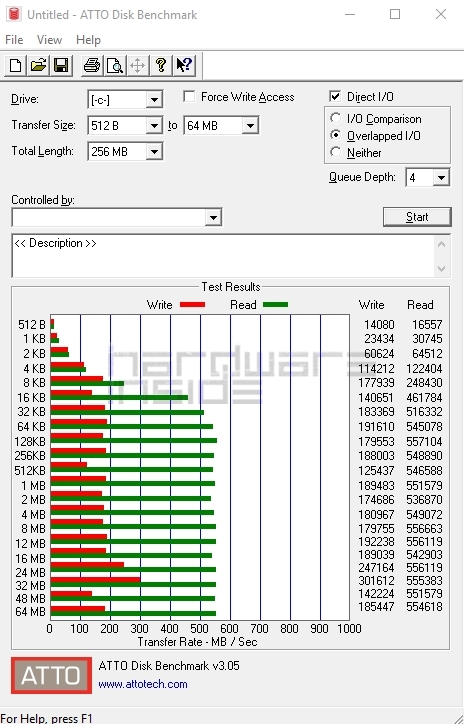
Task: Open the Drive dropdown showing [-c-]
Action: click(x=154, y=99)
